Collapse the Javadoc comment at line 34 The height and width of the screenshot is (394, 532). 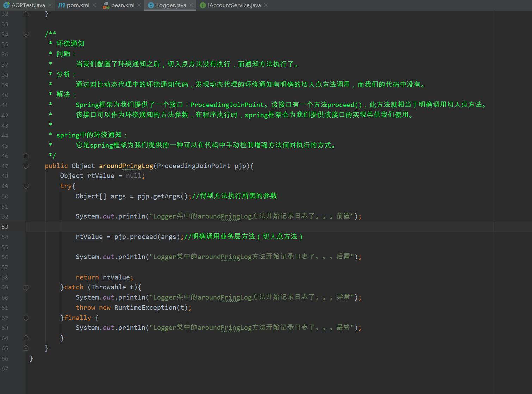(x=26, y=34)
